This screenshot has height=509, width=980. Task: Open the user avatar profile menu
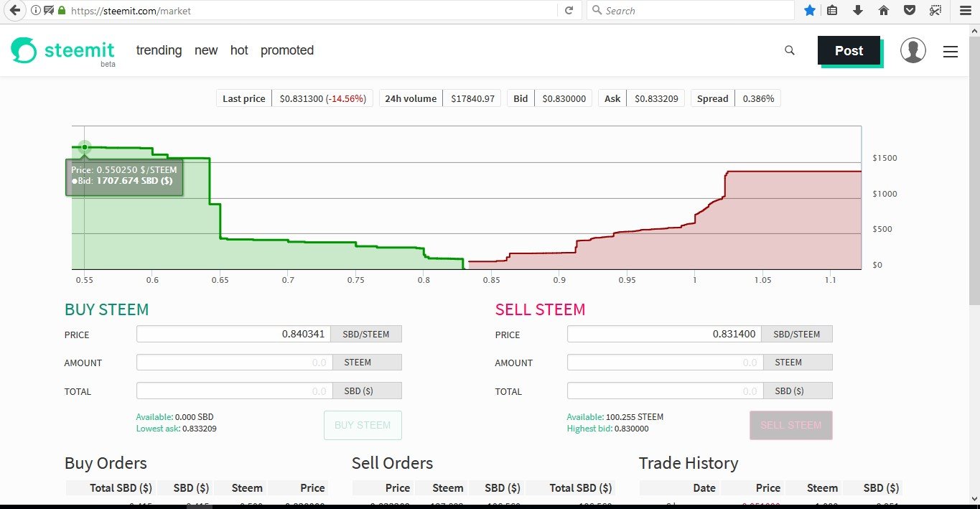[x=913, y=51]
